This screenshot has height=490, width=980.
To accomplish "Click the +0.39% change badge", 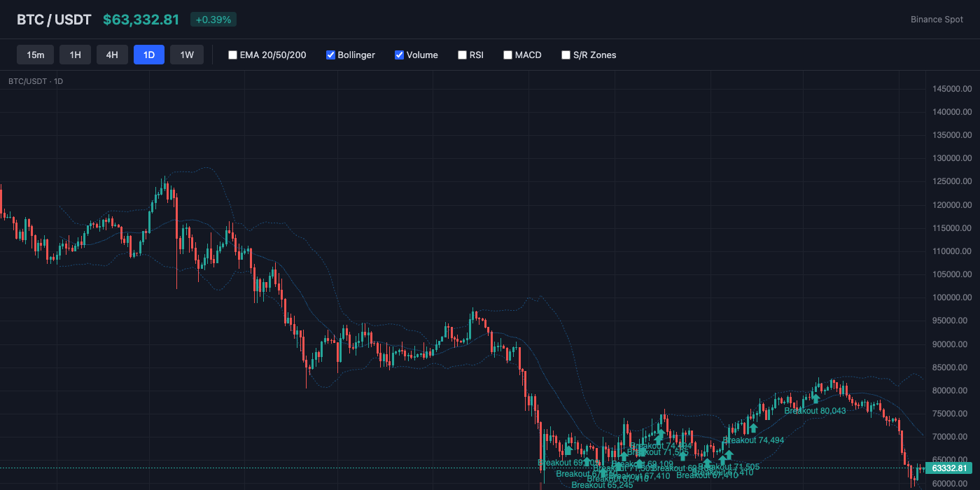I will pyautogui.click(x=213, y=20).
